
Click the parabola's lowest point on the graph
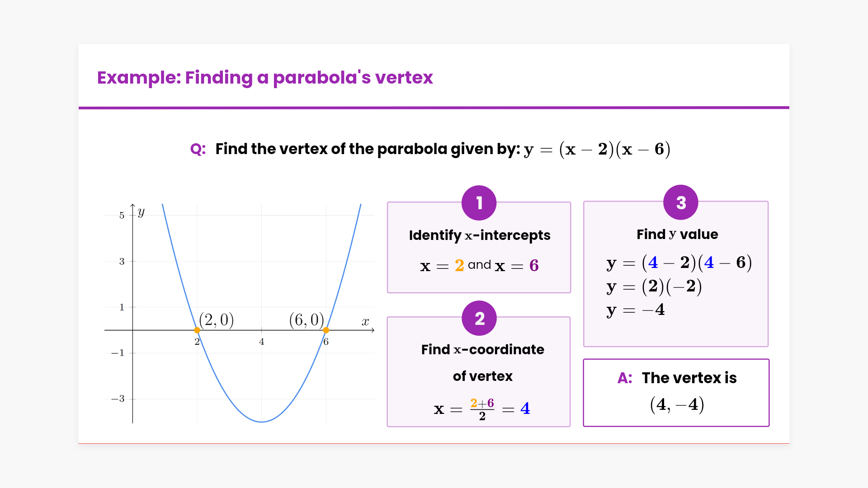(262, 422)
